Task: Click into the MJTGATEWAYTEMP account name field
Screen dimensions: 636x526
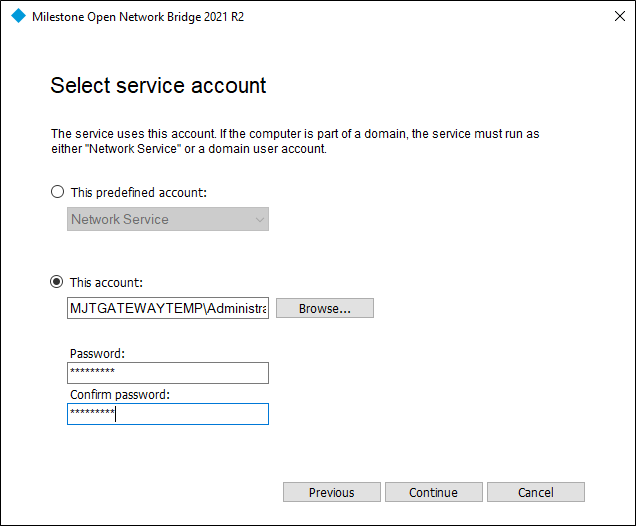Action: 167,309
